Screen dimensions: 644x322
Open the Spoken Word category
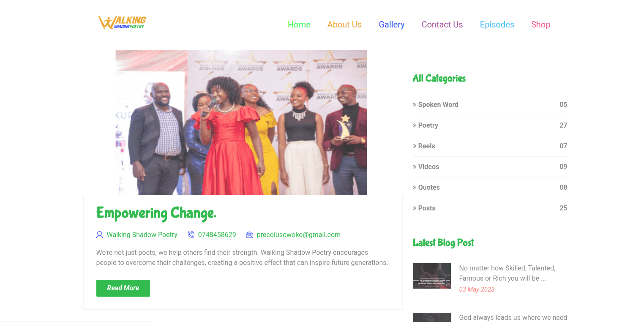[438, 105]
